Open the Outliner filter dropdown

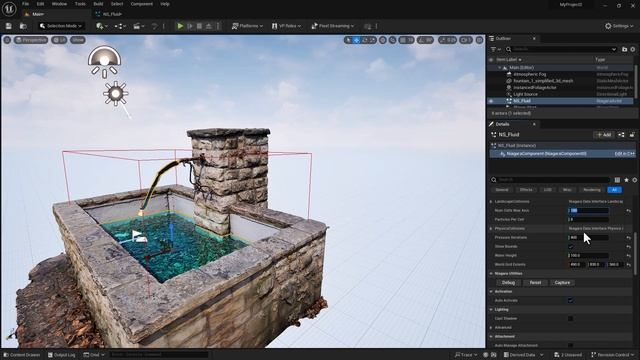click(x=495, y=49)
